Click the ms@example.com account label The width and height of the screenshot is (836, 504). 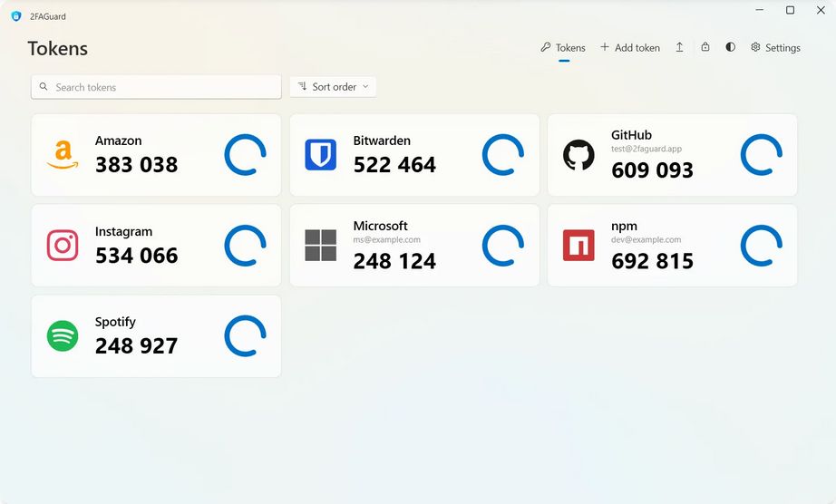coord(386,239)
